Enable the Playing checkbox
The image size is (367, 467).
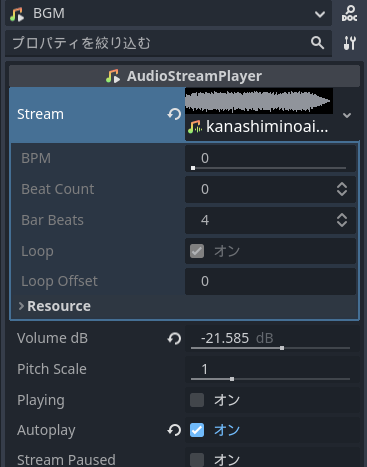point(197,400)
